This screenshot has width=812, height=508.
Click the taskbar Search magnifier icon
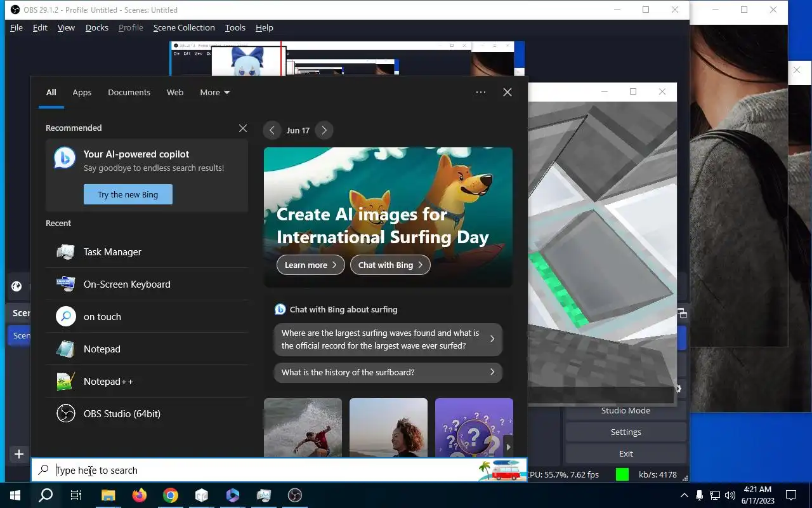coord(46,495)
